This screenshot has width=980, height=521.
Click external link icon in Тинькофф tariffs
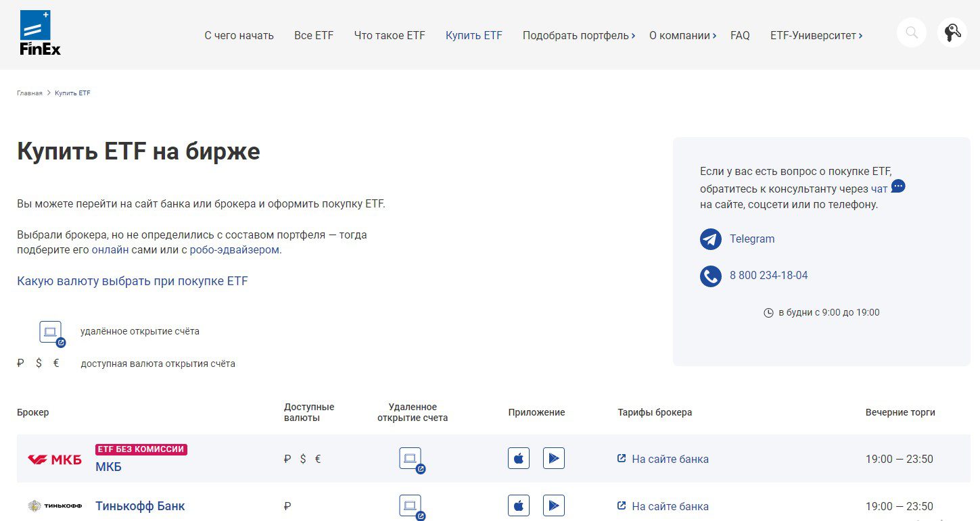(622, 505)
